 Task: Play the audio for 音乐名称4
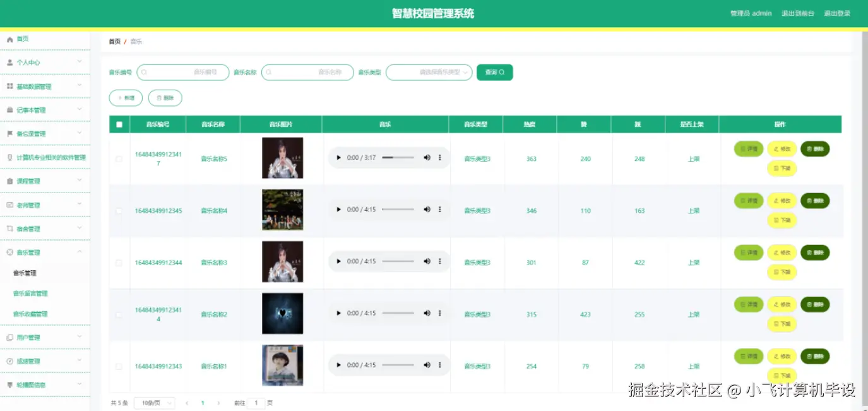[x=338, y=209]
